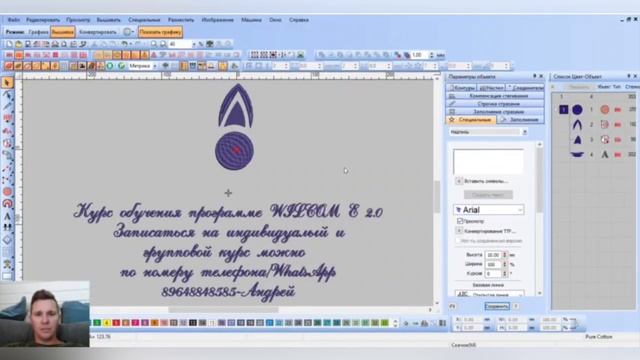Viewport: 640px width, 360px height.
Task: Open the Разместить menu
Action: (x=181, y=20)
